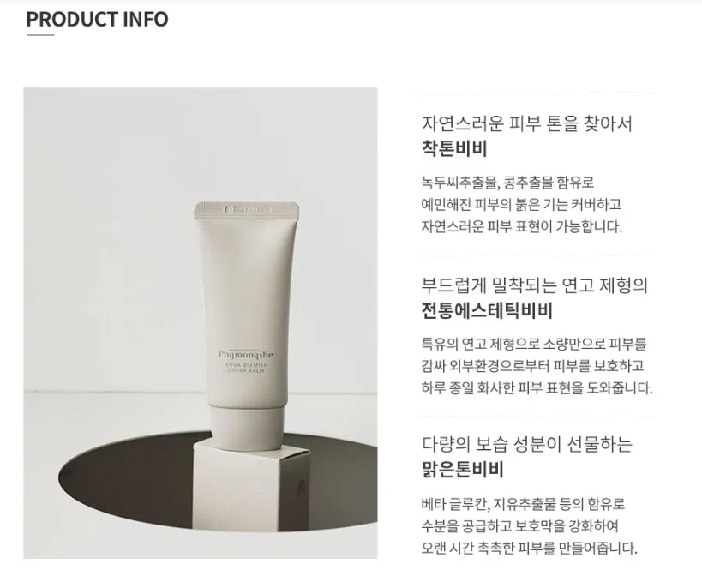Click the line 자연스러운 피부 표현이 가능합니다.
The height and width of the screenshot is (588, 702).
pos(522,226)
